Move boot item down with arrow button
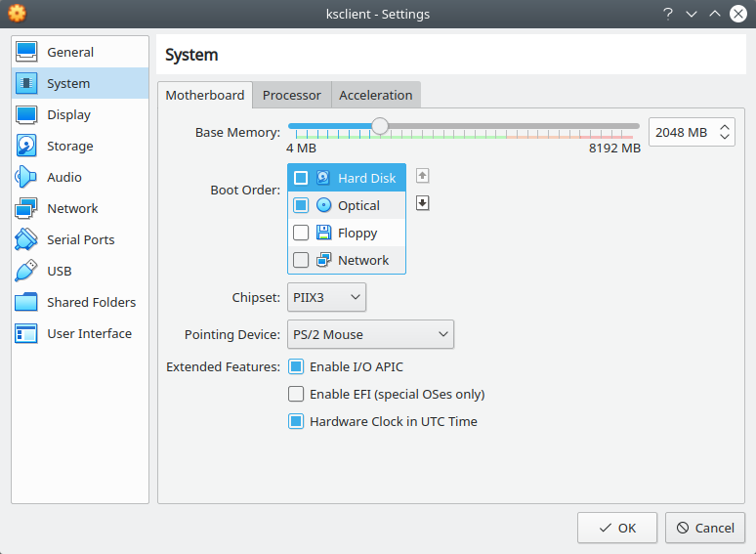The image size is (756, 554). (x=422, y=203)
